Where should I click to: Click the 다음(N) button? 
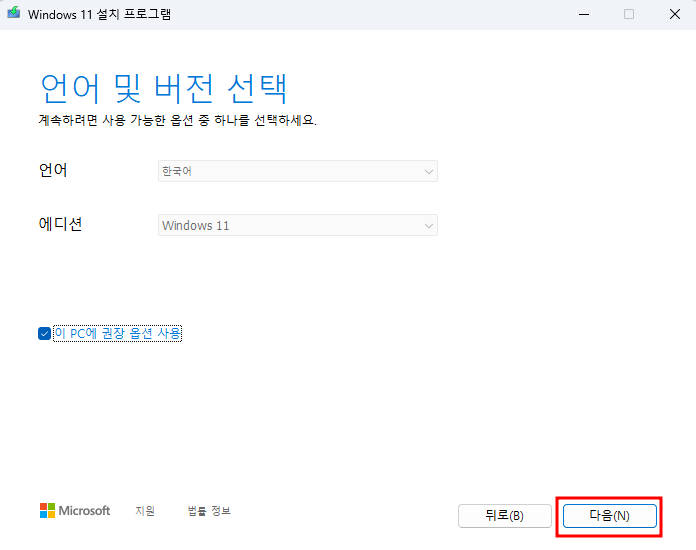609,516
